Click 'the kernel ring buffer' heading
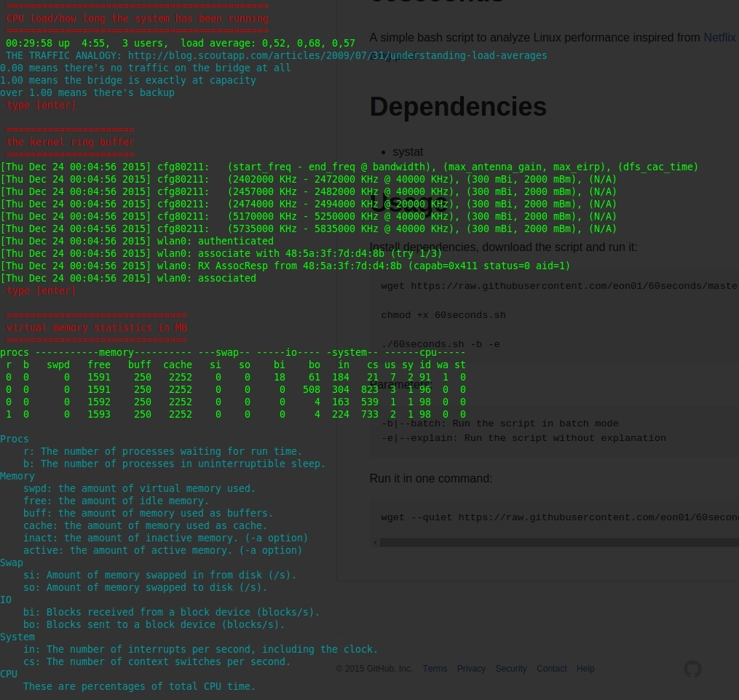Screen dimensions: 739x700 click(70, 143)
